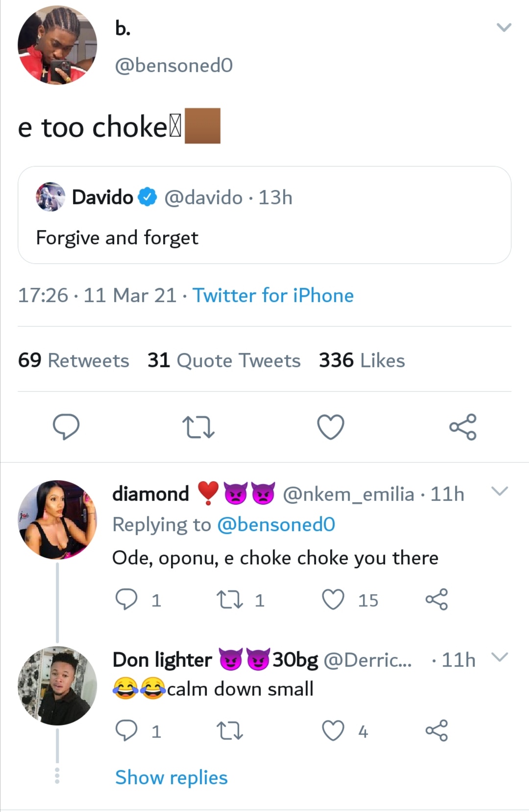Open options chevron on main tweet
Screen dimensions: 529x812
504,27
